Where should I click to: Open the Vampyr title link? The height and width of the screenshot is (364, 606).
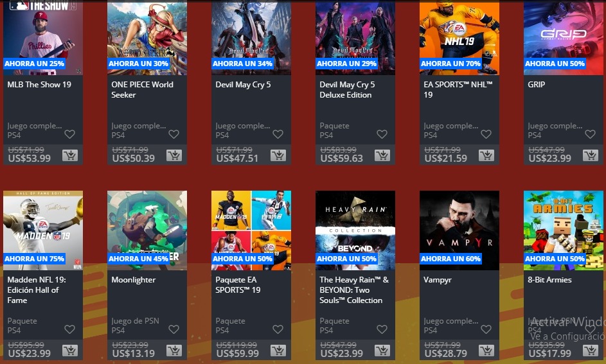438,281
